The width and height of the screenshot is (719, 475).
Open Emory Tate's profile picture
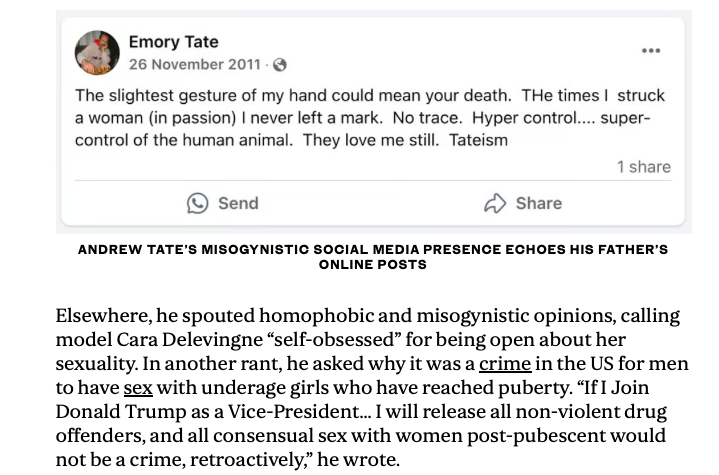(97, 53)
